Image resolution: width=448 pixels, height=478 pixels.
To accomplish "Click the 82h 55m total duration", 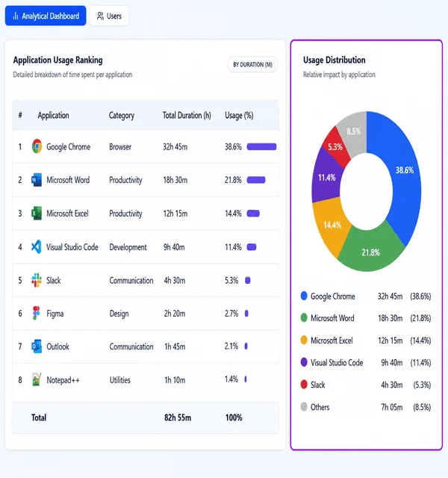I will [x=178, y=418].
